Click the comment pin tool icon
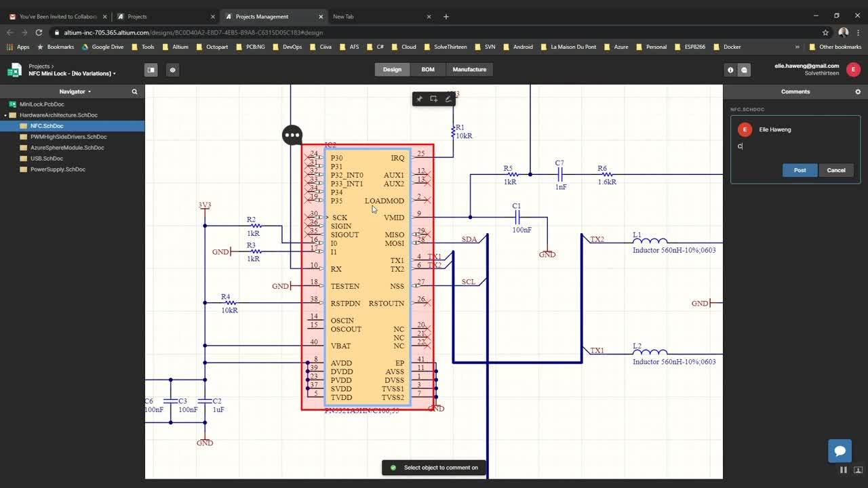The width and height of the screenshot is (868, 488). point(419,99)
